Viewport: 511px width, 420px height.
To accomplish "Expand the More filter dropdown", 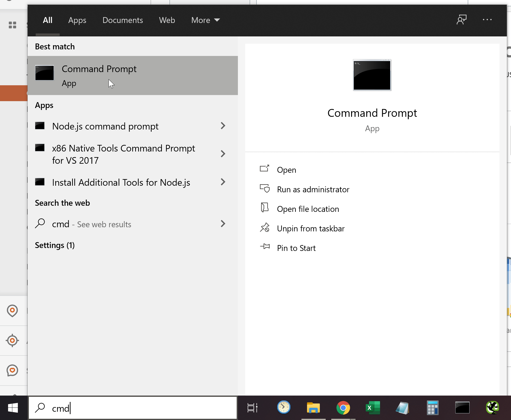I will tap(205, 20).
